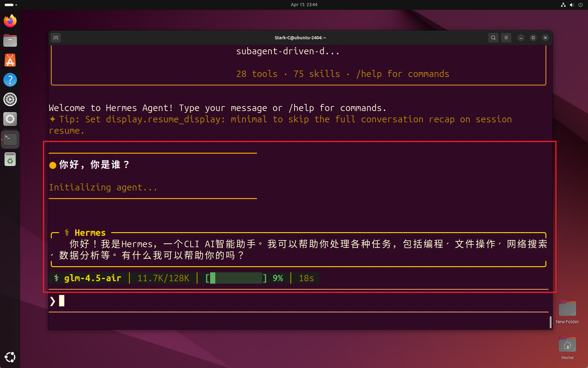Click the '11.7K/128K' token count

(163, 278)
